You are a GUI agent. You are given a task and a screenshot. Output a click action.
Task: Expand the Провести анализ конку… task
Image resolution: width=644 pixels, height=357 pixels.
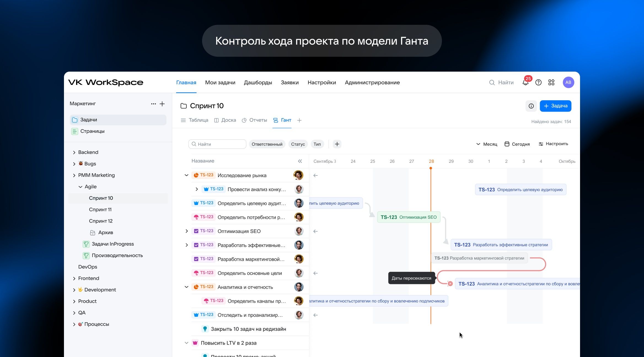(197, 189)
